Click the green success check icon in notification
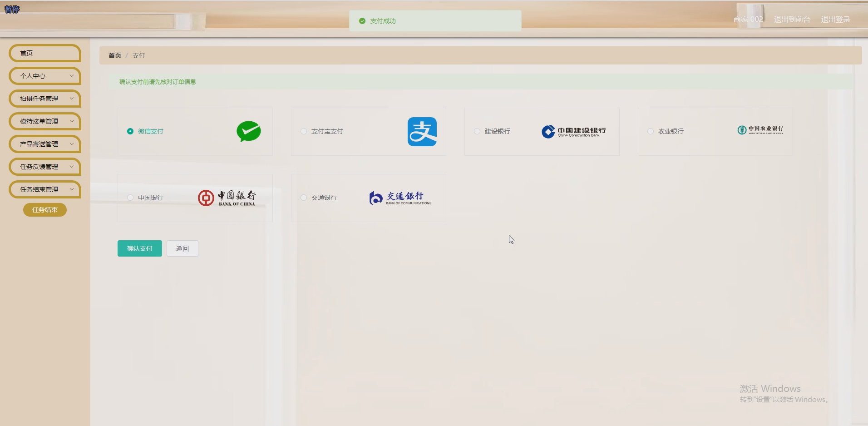 click(x=362, y=21)
